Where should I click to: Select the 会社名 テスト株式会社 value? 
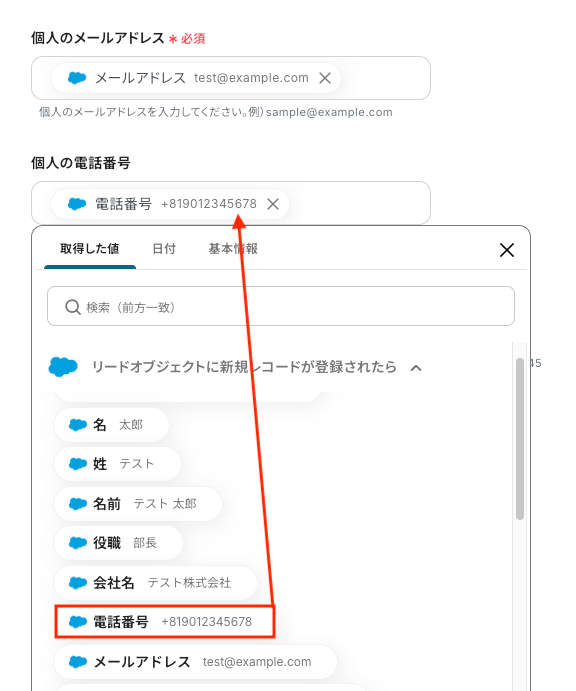tap(155, 583)
